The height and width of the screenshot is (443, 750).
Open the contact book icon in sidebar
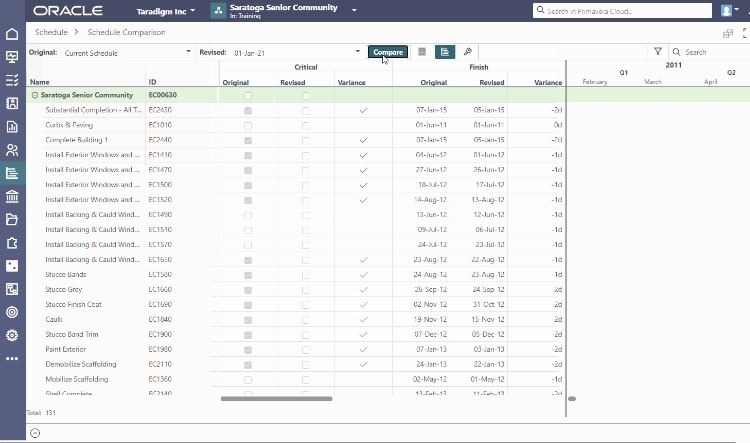point(12,103)
